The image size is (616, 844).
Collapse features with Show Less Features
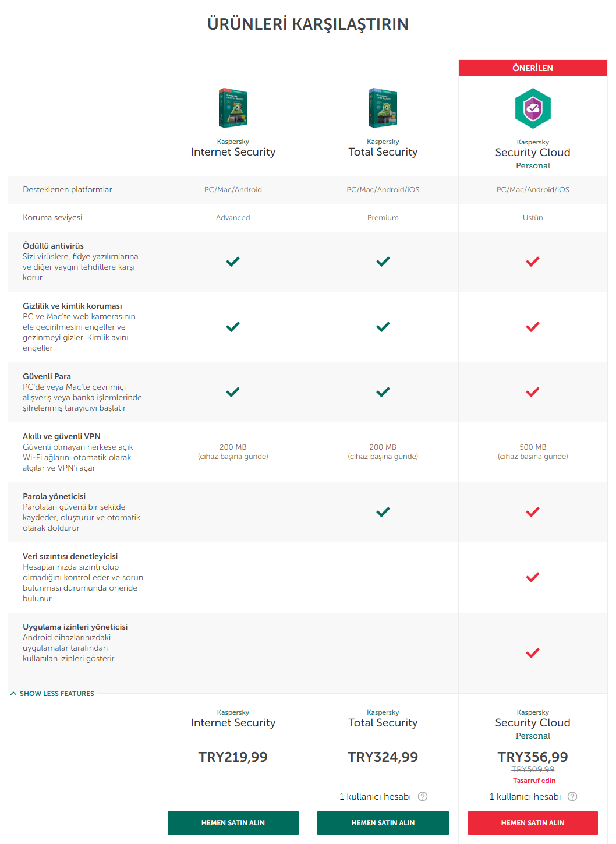(x=52, y=694)
